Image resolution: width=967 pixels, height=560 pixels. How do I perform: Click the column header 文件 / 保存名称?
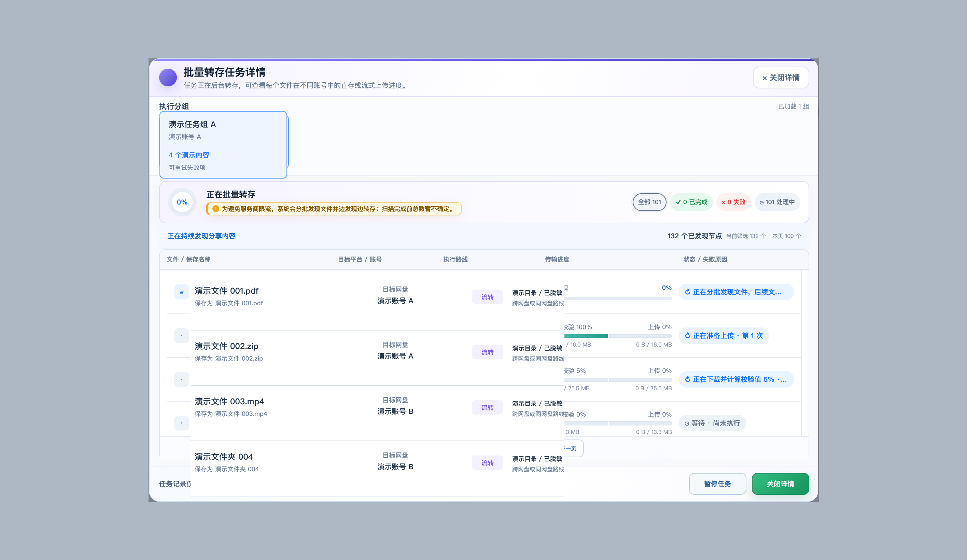(x=188, y=260)
